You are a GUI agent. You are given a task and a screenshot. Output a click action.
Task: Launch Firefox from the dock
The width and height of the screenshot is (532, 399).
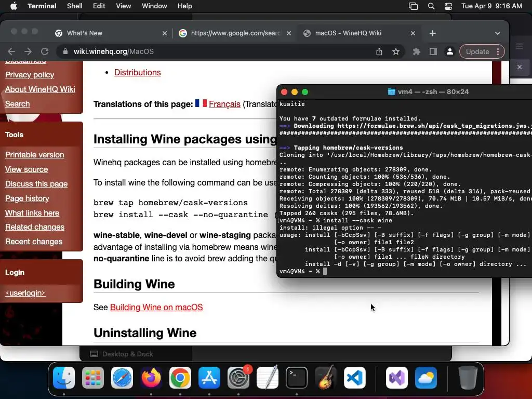tap(151, 378)
